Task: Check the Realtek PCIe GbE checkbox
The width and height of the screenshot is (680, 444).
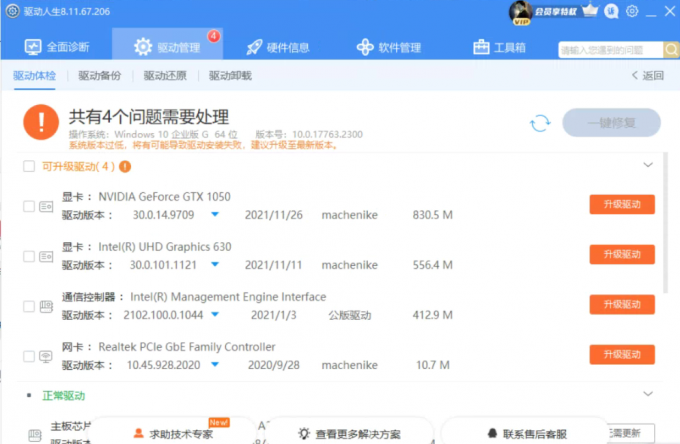Action: pos(29,356)
